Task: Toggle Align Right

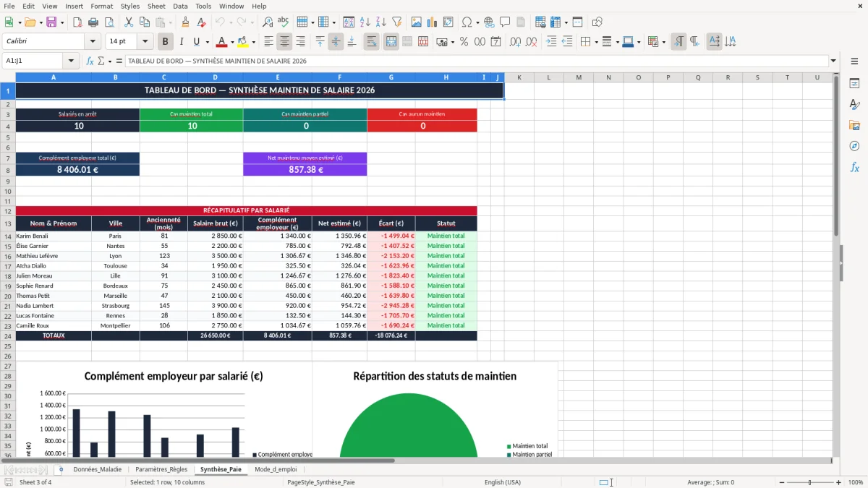Action: pyautogui.click(x=301, y=42)
